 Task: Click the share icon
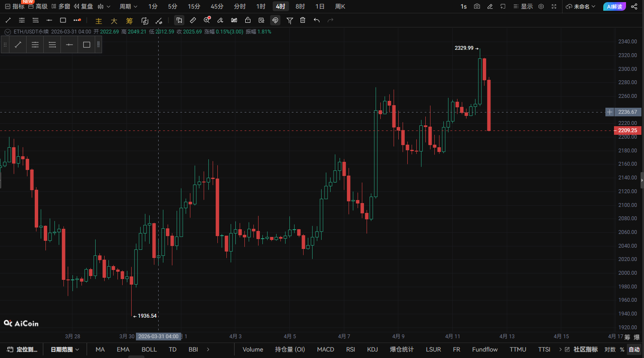(x=634, y=6)
